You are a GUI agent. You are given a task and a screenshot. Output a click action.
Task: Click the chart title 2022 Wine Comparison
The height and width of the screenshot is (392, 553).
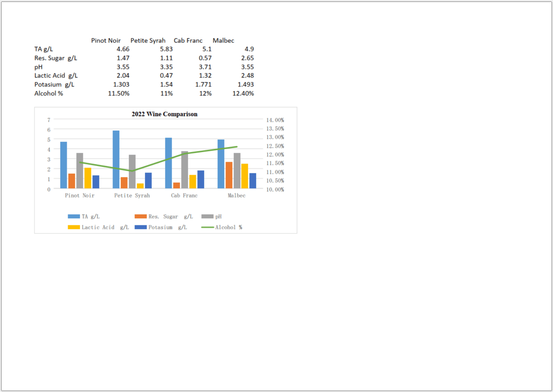coord(165,114)
